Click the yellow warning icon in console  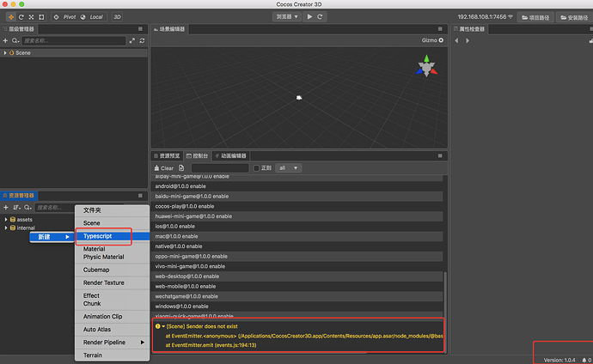[x=158, y=326]
